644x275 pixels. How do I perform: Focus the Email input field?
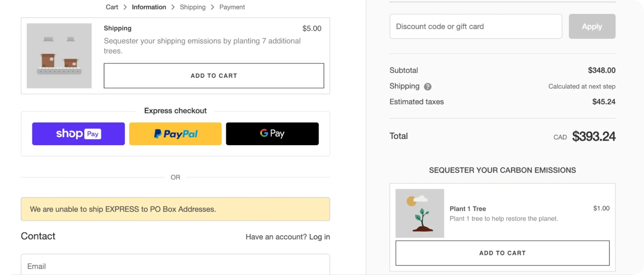coord(175,266)
